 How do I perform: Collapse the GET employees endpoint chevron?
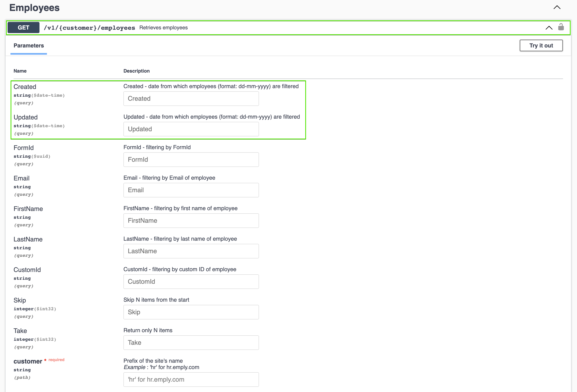549,28
